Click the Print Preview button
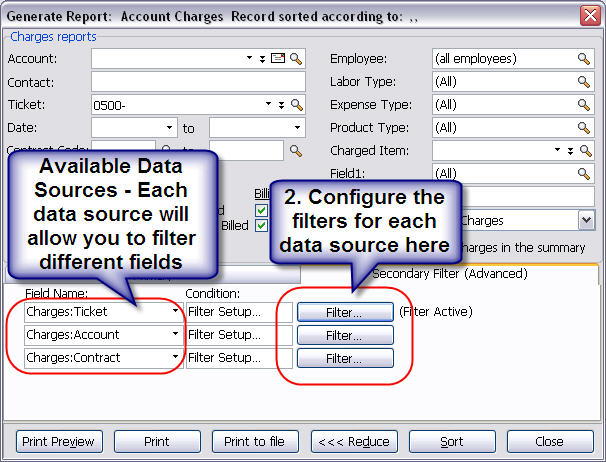 point(58,441)
